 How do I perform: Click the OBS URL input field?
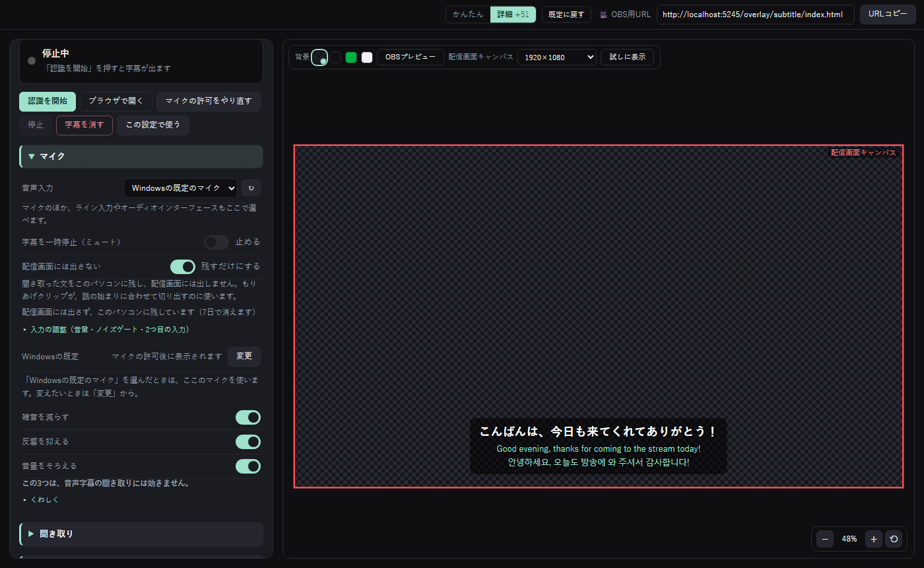(x=756, y=15)
